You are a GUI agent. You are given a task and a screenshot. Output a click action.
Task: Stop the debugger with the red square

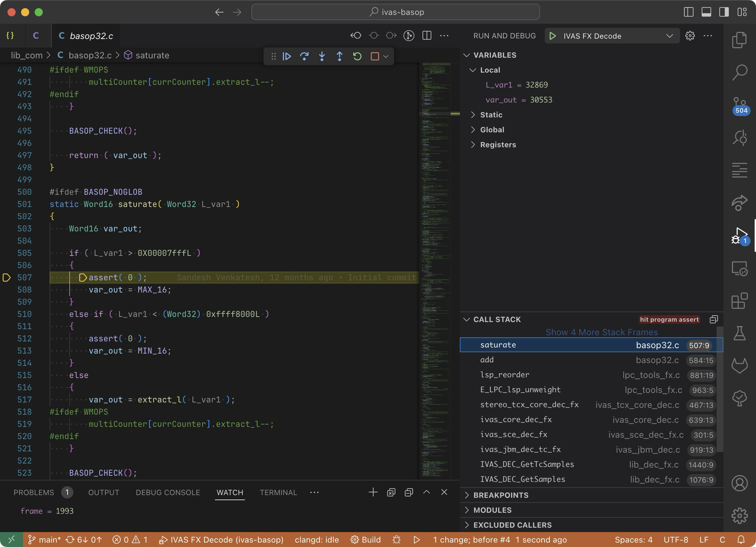point(375,56)
